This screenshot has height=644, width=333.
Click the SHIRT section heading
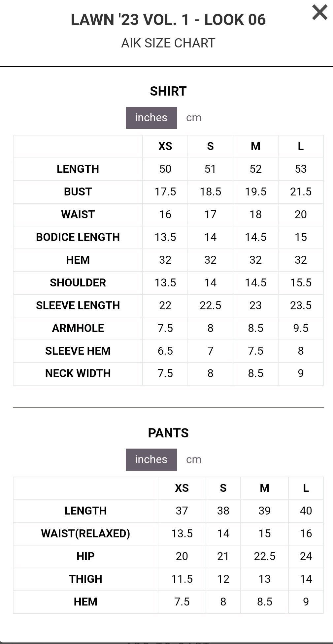[x=168, y=91]
